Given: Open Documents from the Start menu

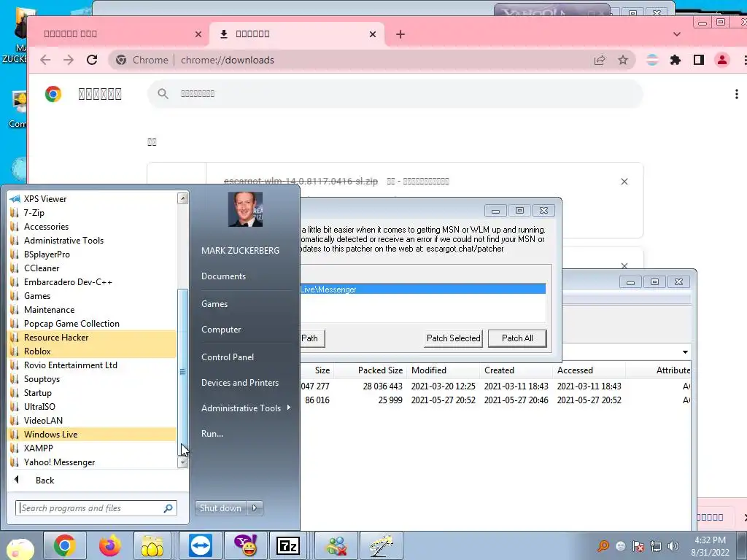Looking at the screenshot, I should coord(223,276).
